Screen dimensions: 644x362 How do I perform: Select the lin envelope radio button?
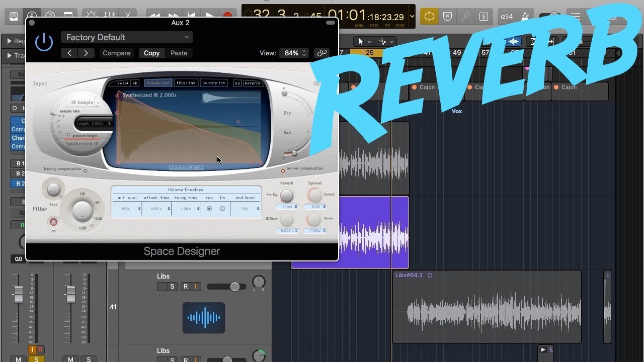[x=222, y=209]
